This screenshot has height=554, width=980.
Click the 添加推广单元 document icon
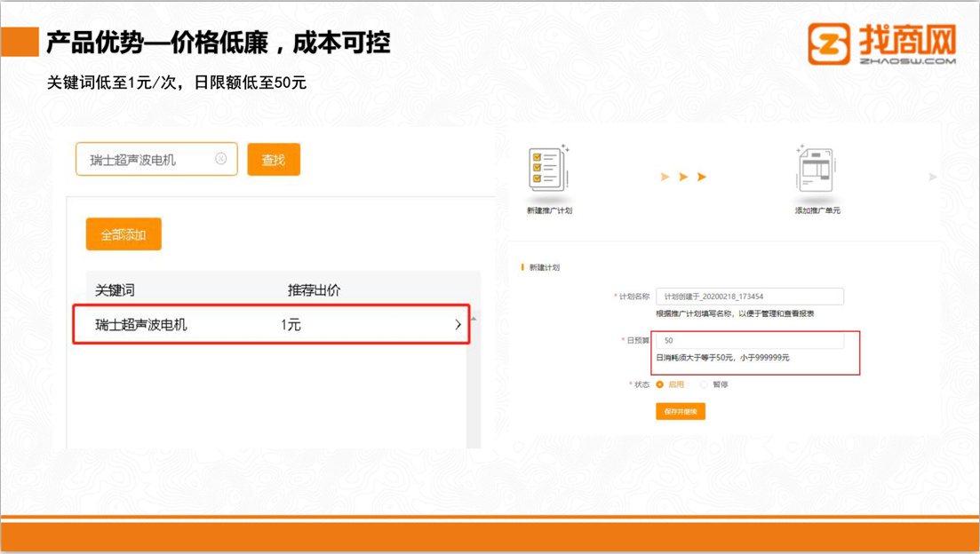point(816,169)
